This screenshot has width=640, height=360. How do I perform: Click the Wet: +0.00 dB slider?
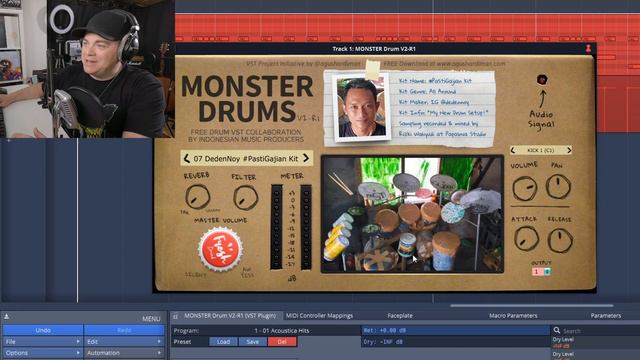(x=455, y=330)
